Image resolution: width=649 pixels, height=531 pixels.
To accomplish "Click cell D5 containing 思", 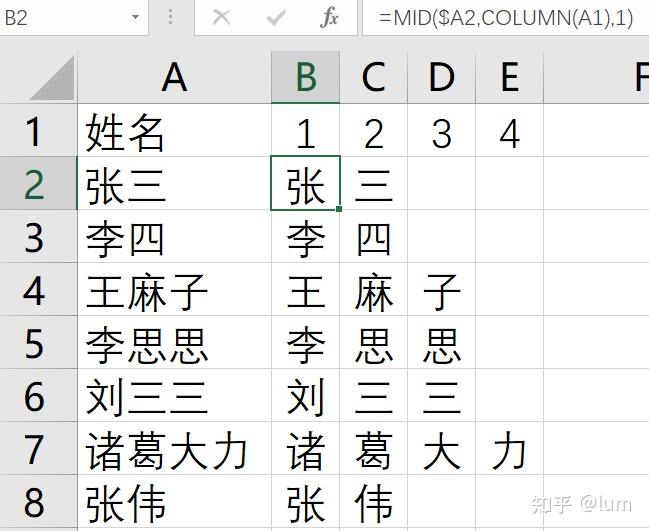I will [442, 342].
